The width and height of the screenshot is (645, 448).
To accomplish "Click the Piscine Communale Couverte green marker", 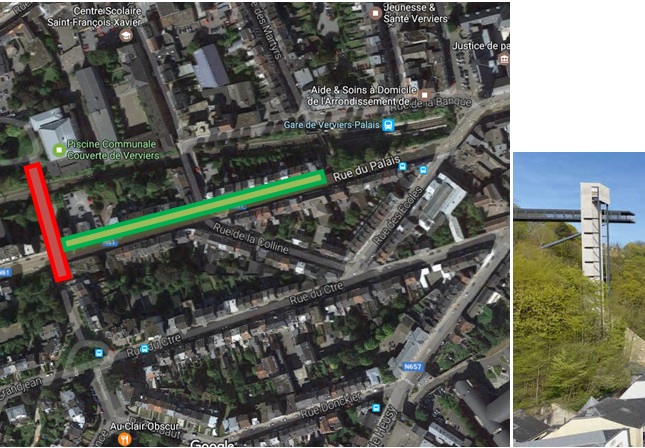I will coord(60,150).
